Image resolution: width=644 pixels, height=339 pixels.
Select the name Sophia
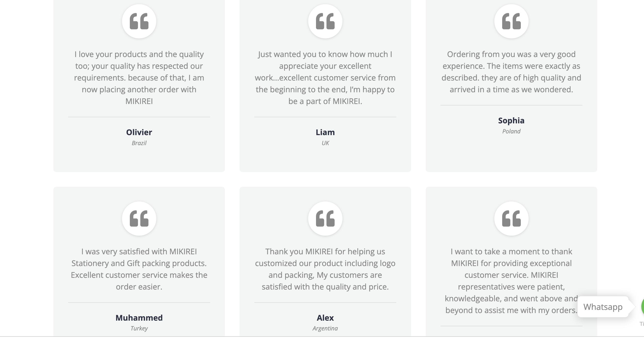pyautogui.click(x=511, y=121)
